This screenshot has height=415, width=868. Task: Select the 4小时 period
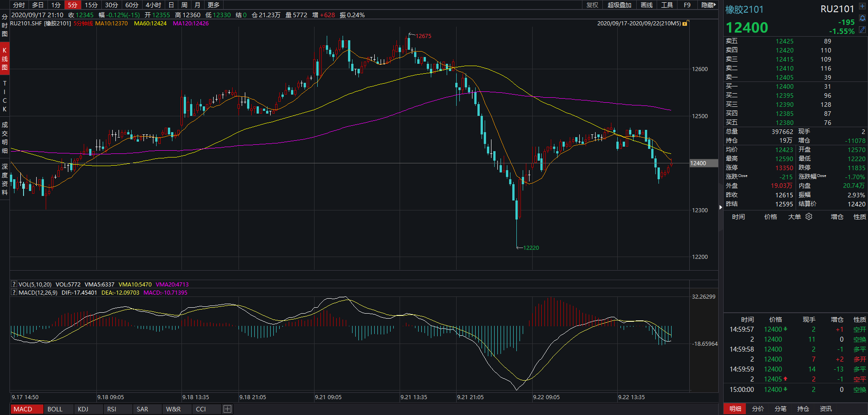(x=153, y=5)
